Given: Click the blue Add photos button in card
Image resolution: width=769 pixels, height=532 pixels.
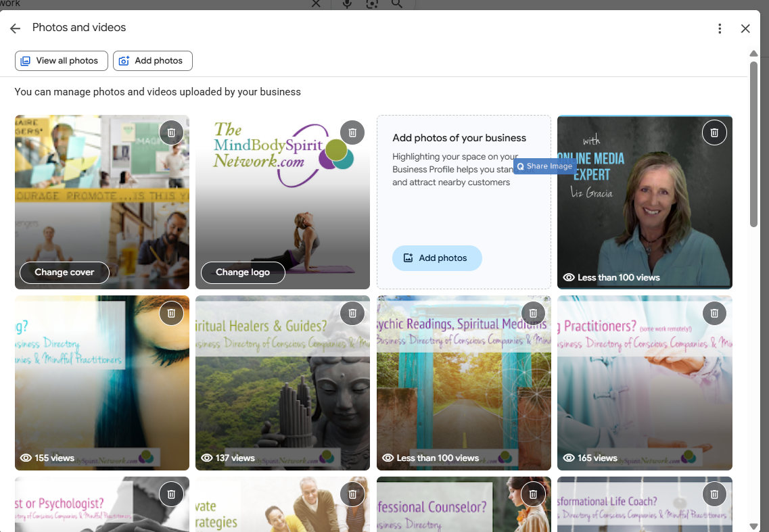Looking at the screenshot, I should point(436,258).
